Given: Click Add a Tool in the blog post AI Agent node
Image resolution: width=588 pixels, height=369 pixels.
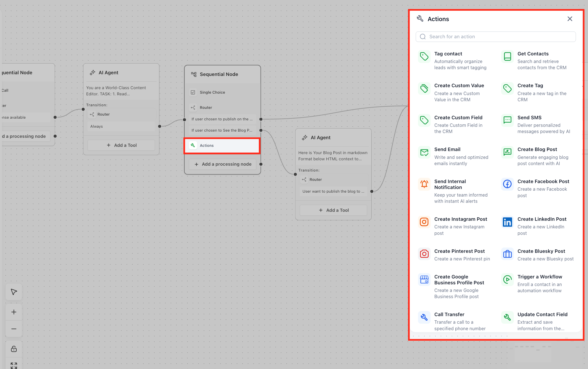Looking at the screenshot, I should (334, 210).
